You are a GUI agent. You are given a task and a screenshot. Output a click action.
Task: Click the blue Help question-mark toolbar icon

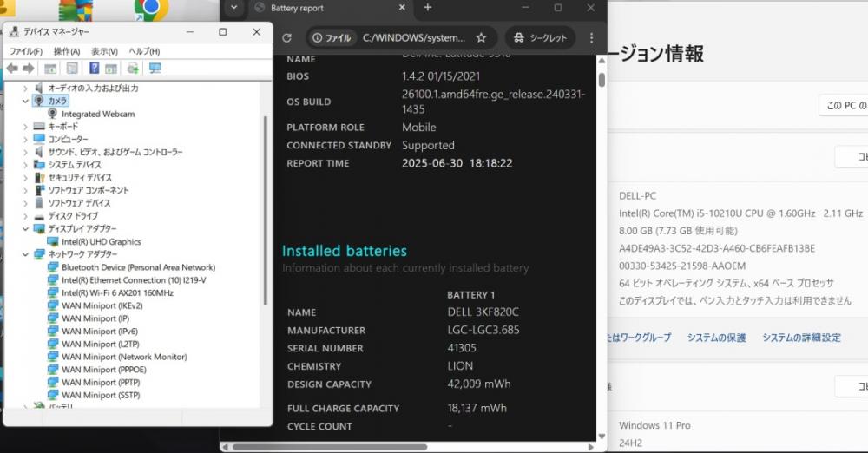[94, 68]
